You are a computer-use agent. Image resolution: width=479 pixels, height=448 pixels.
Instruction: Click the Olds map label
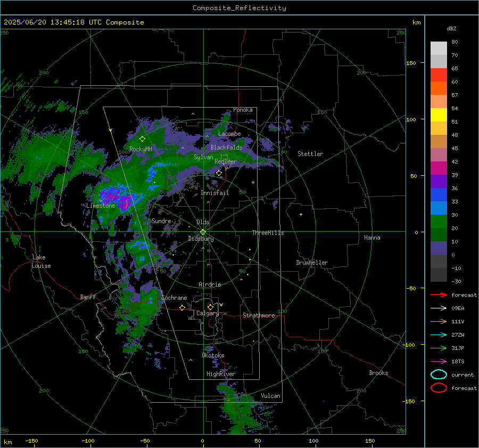203,222
